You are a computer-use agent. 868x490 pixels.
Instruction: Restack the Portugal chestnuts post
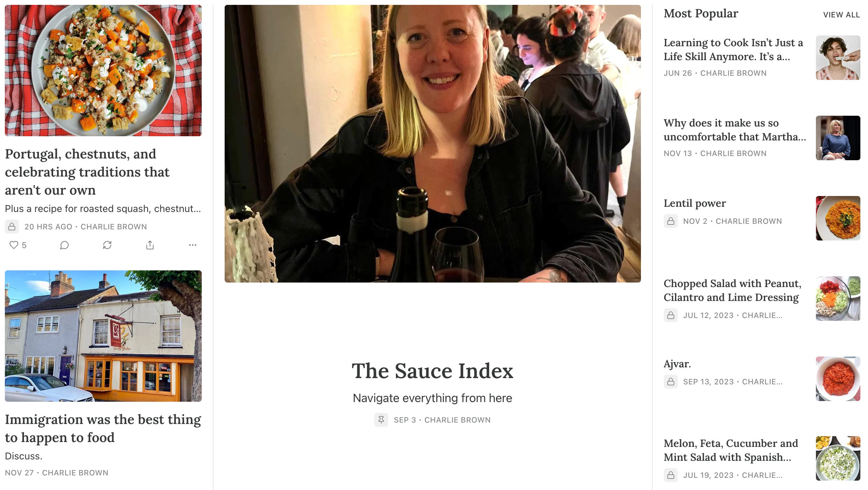107,245
